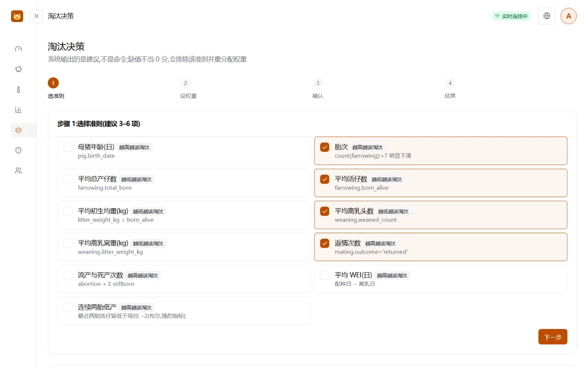Open the dashboard gauge icon in sidebar
This screenshot has height=368, width=588.
18,49
